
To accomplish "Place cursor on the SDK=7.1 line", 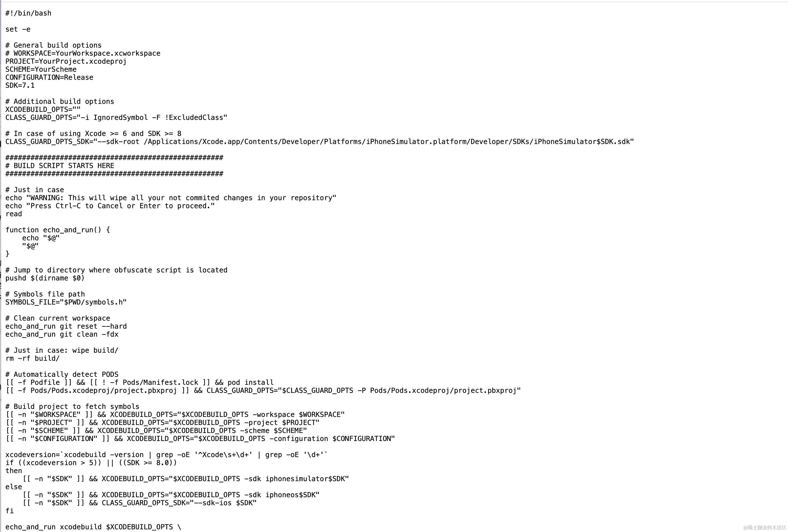I will tap(20, 85).
